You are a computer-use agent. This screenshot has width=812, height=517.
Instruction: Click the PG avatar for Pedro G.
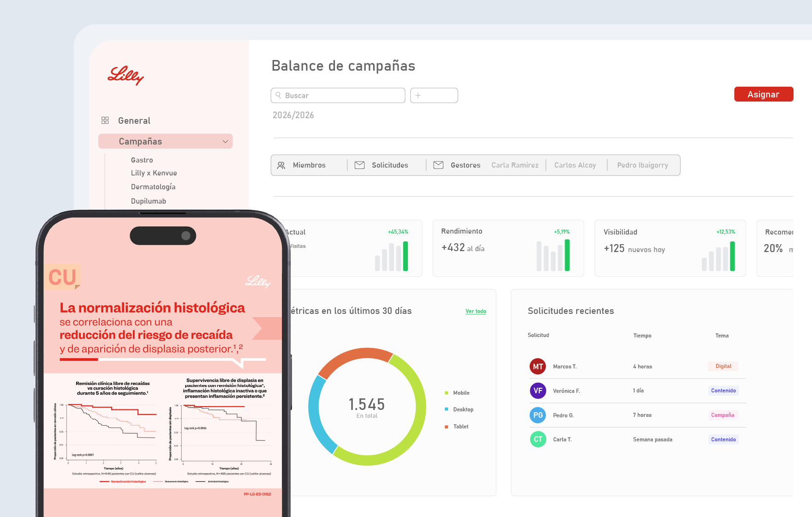point(538,415)
